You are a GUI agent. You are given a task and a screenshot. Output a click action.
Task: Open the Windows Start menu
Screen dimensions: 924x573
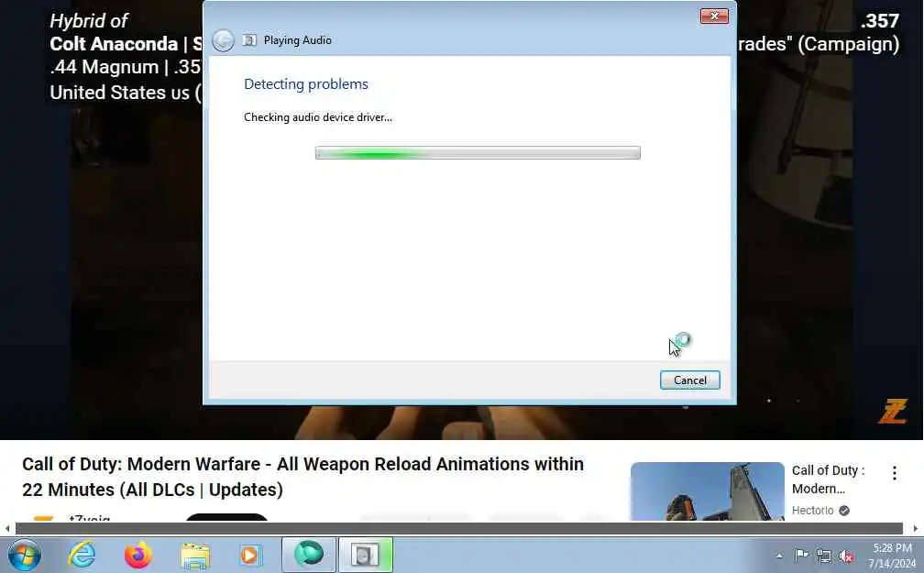click(25, 556)
